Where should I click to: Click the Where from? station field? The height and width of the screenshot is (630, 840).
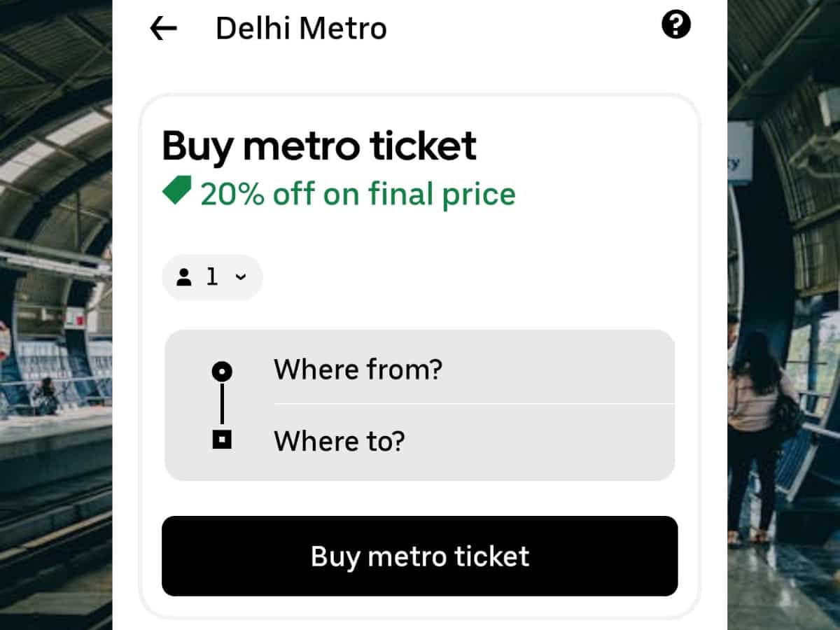[x=357, y=370]
